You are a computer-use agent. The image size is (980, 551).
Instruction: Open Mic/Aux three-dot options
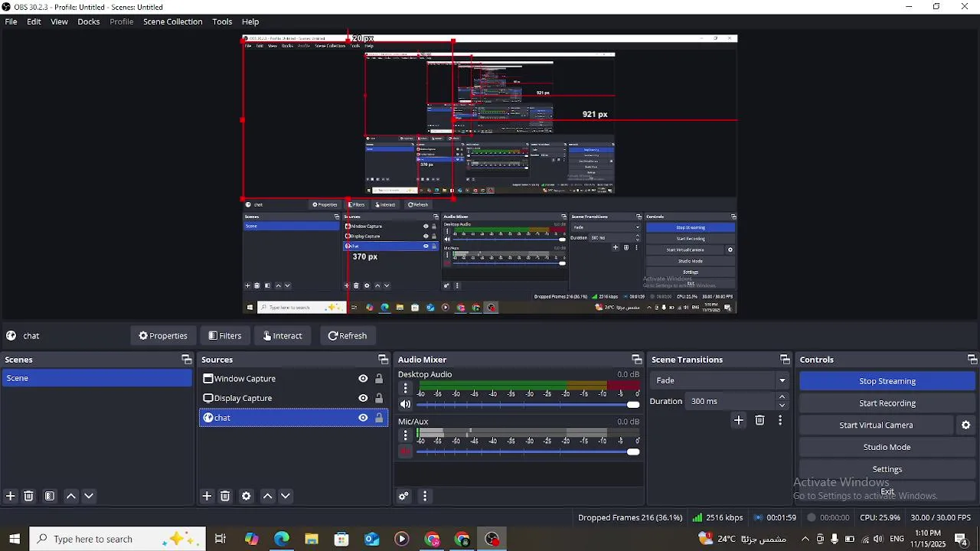point(406,435)
